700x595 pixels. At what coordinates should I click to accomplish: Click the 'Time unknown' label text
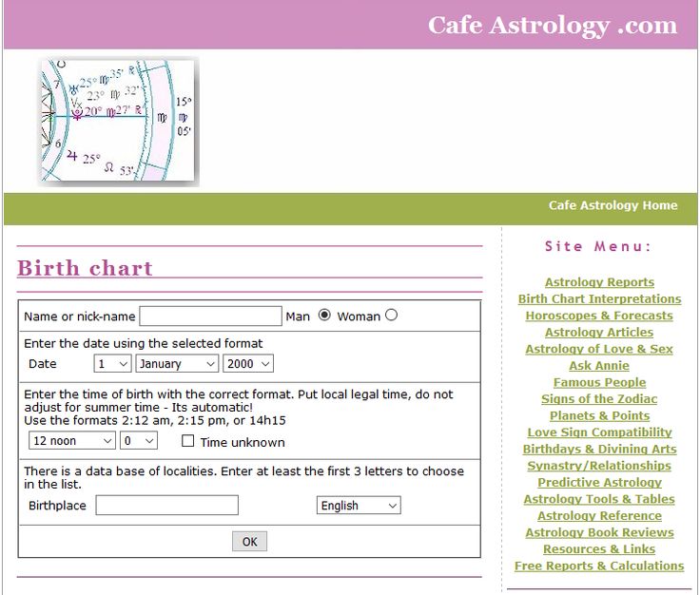[243, 443]
